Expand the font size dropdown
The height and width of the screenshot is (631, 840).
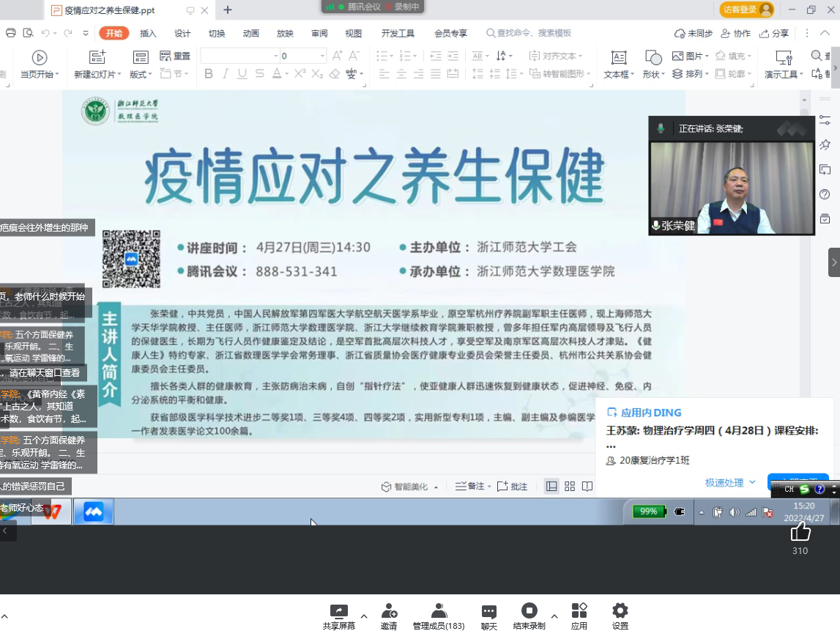point(322,56)
